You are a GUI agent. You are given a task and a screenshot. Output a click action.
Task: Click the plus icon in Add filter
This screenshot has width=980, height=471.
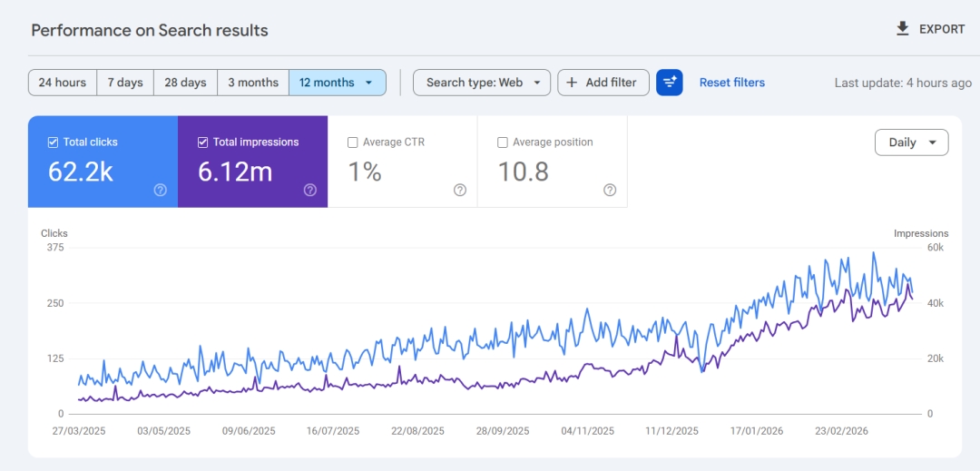[572, 83]
